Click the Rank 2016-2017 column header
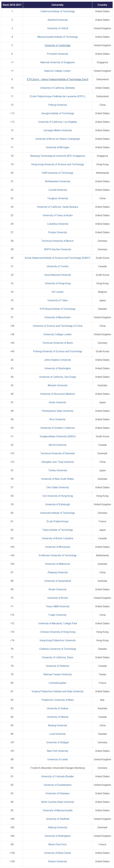This screenshot has height=868, width=114. pyautogui.click(x=12, y=5)
